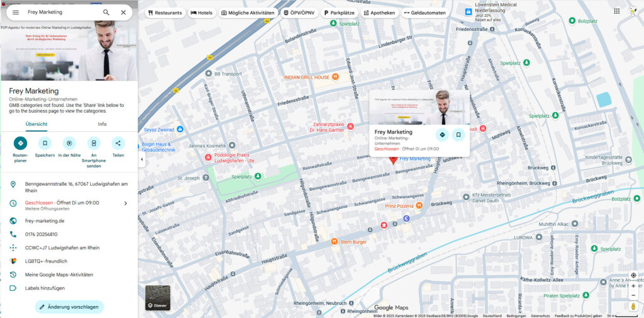Image resolution: width=644 pixels, height=318 pixels.
Task: Clear the Frey Marketing search
Action: pos(123,12)
